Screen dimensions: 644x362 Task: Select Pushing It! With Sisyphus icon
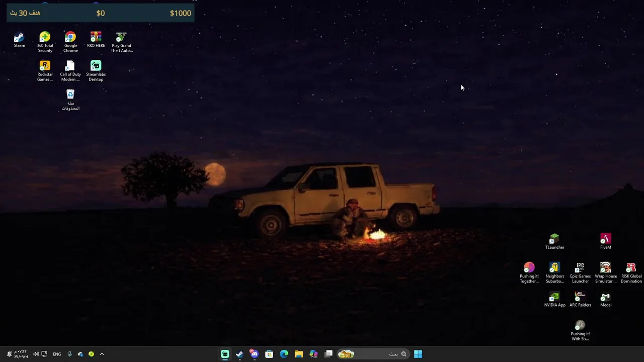[580, 330]
